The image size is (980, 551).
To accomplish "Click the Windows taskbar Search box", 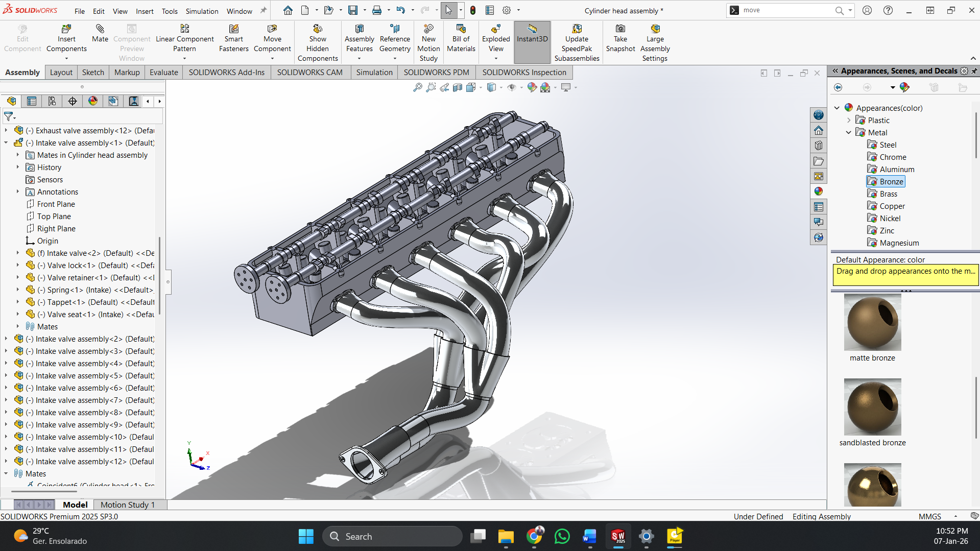I will coord(392,536).
